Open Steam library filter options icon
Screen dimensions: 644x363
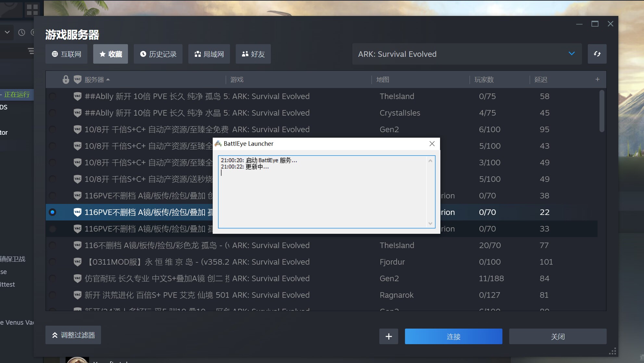click(31, 51)
